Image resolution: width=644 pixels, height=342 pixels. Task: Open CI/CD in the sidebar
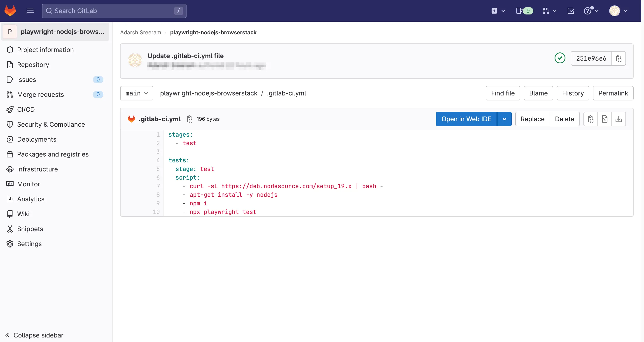(x=26, y=109)
